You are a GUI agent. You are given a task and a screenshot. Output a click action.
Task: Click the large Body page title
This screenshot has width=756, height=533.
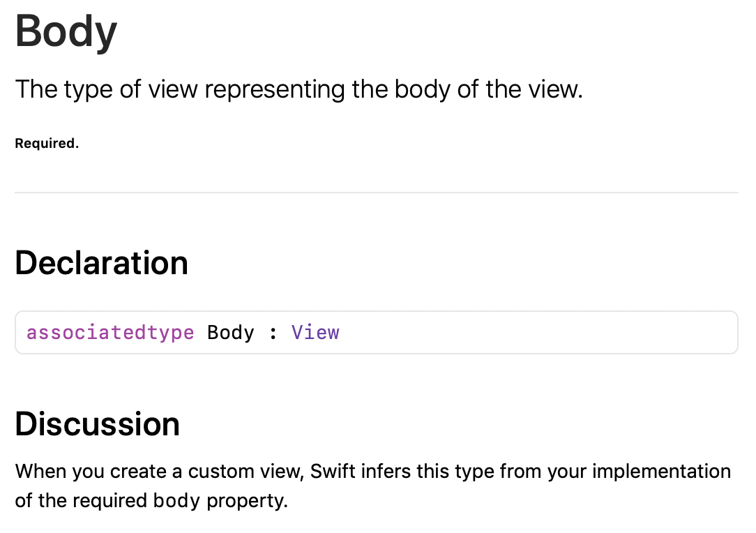coord(66,31)
